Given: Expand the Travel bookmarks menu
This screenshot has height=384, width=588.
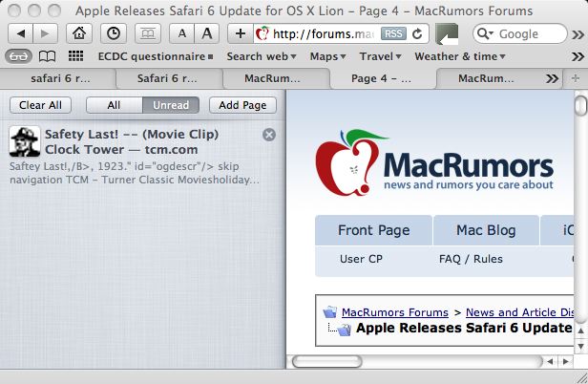Looking at the screenshot, I should pos(380,56).
